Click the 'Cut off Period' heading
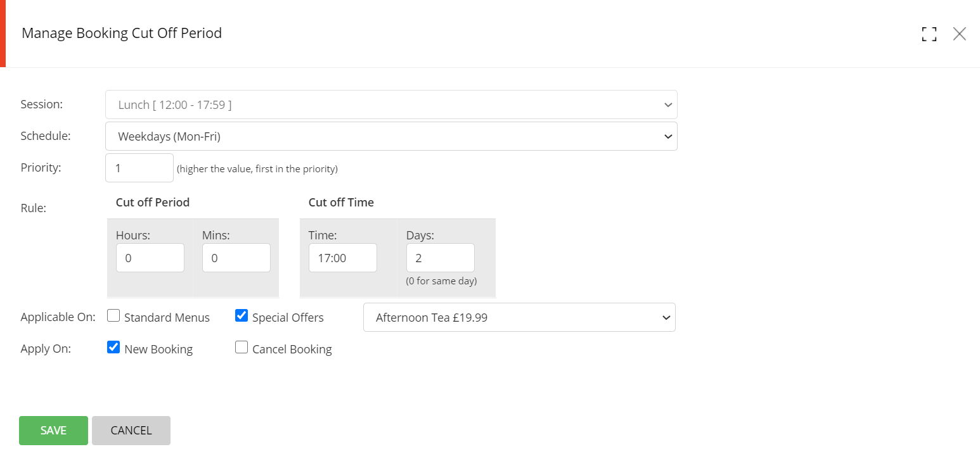This screenshot has height=461, width=980. (153, 203)
